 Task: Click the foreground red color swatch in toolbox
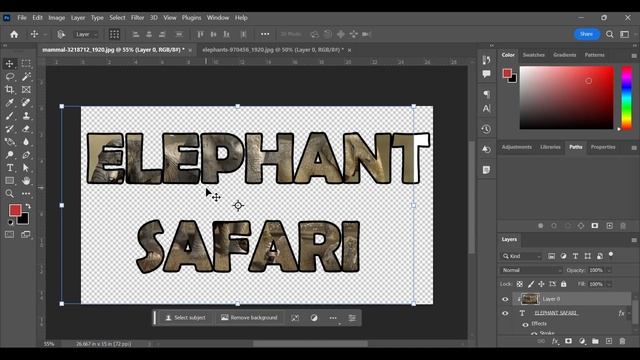click(15, 210)
